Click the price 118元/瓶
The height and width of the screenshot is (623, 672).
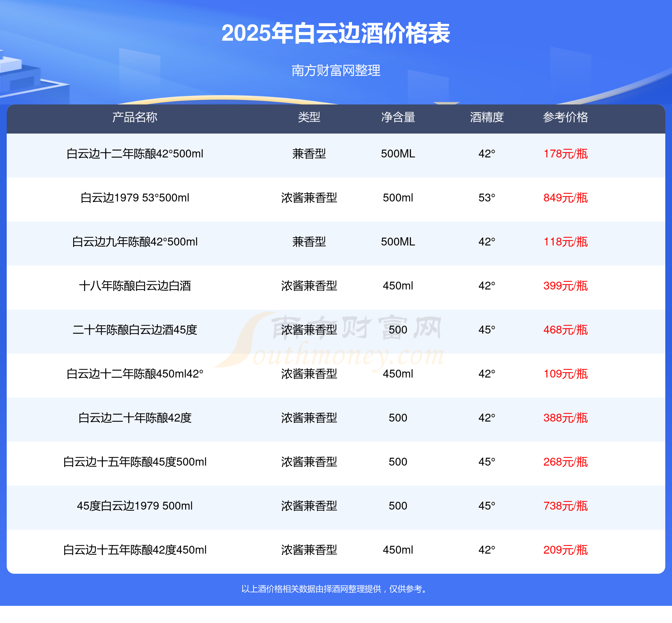[x=566, y=242]
